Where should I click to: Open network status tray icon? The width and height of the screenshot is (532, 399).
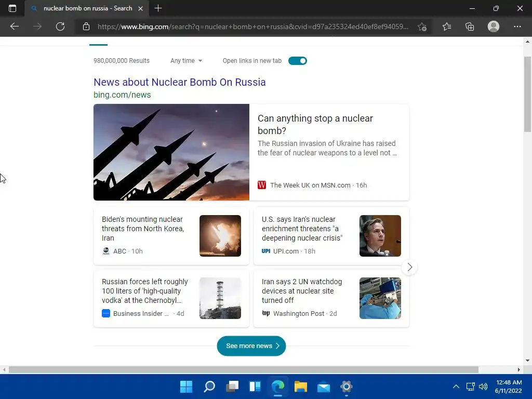coord(470,387)
